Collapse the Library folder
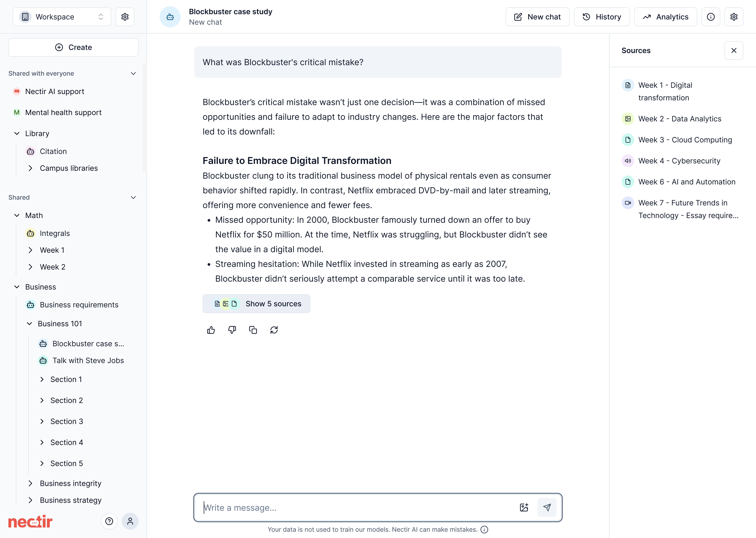The width and height of the screenshot is (756, 538). coord(17,133)
